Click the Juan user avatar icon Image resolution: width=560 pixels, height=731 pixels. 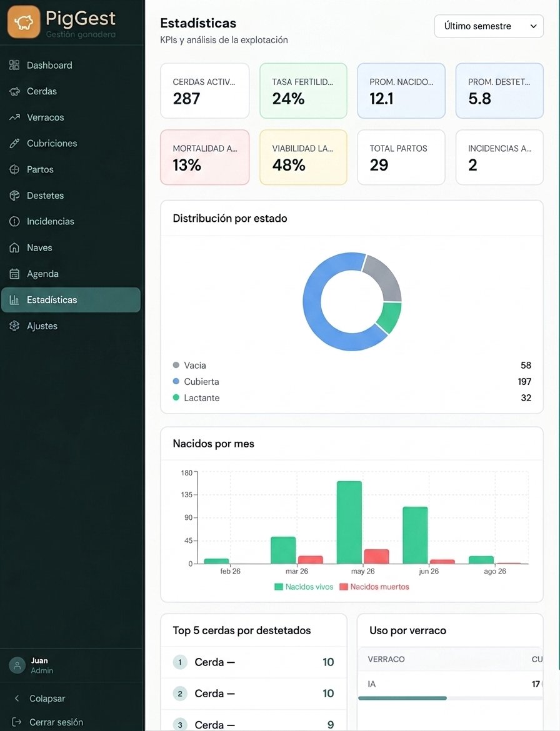17,665
